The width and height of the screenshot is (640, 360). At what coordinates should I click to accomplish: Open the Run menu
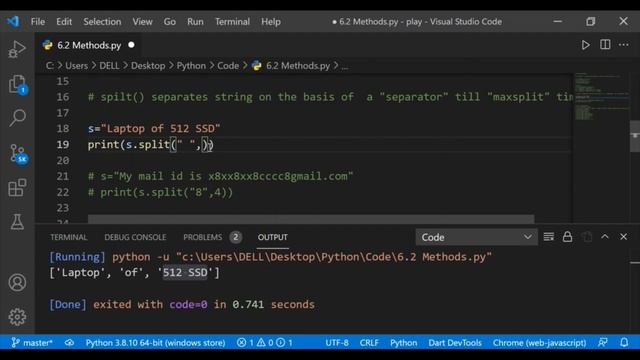point(195,22)
